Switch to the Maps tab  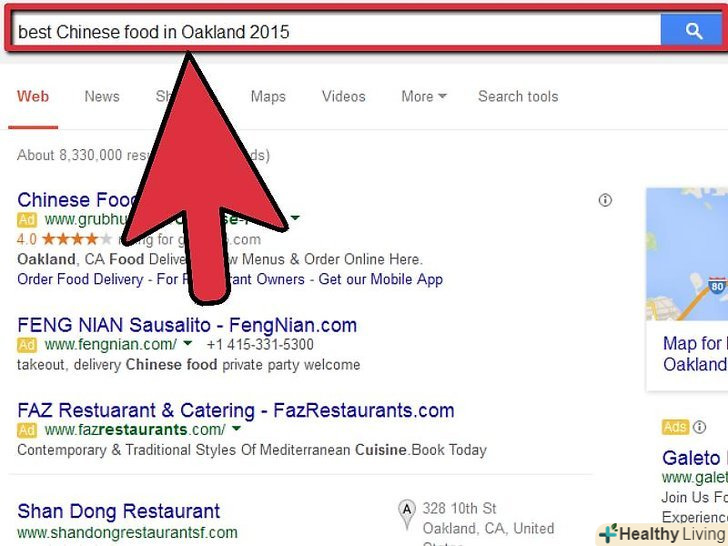pyautogui.click(x=268, y=97)
